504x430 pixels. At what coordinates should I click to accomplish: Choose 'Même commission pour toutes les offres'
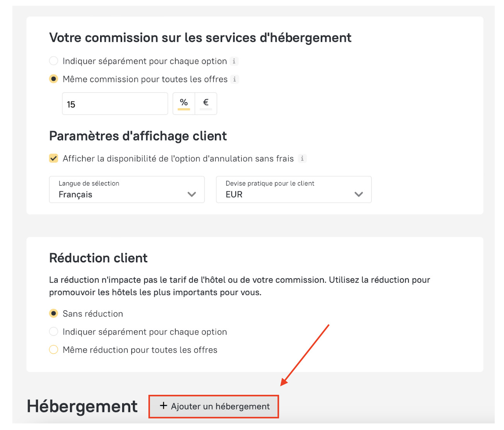tap(54, 79)
